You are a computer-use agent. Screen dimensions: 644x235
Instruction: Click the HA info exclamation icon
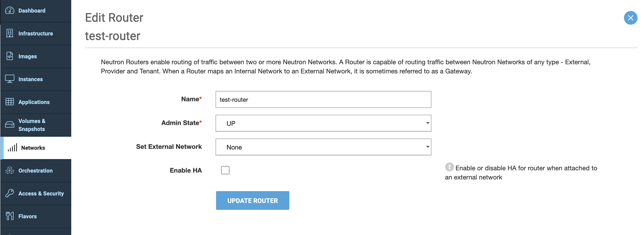coord(449,167)
